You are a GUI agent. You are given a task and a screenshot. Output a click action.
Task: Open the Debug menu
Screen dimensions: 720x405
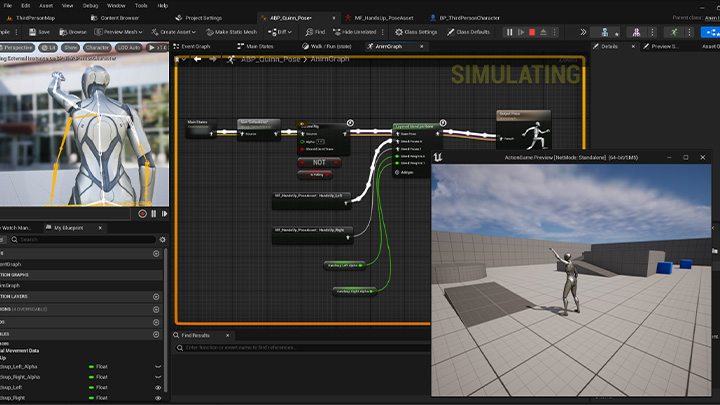pyautogui.click(x=90, y=6)
